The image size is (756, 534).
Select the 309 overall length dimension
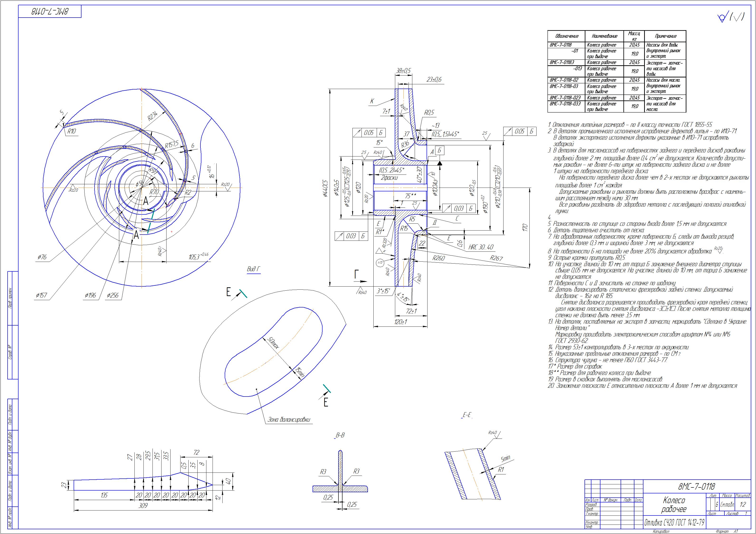tap(143, 505)
